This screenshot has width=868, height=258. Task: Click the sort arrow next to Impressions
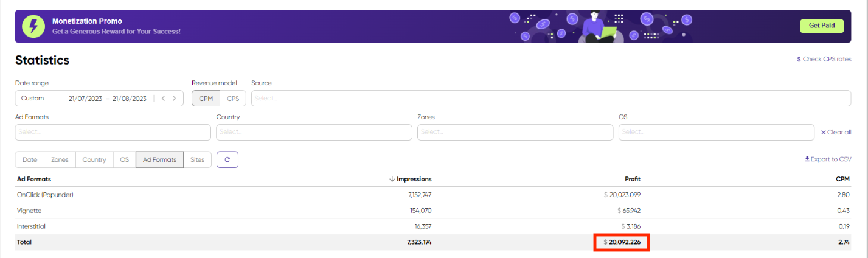click(392, 180)
